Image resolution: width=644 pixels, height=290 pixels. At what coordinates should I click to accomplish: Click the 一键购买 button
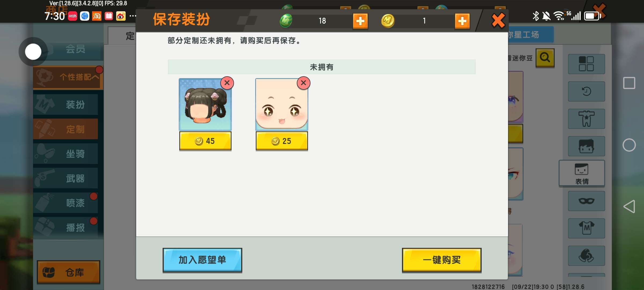pyautogui.click(x=442, y=260)
